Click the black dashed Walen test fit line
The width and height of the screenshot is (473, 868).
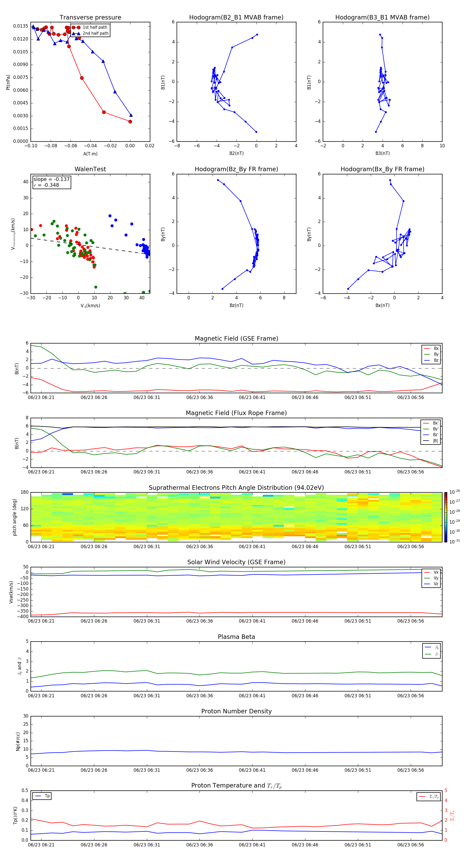click(x=90, y=246)
